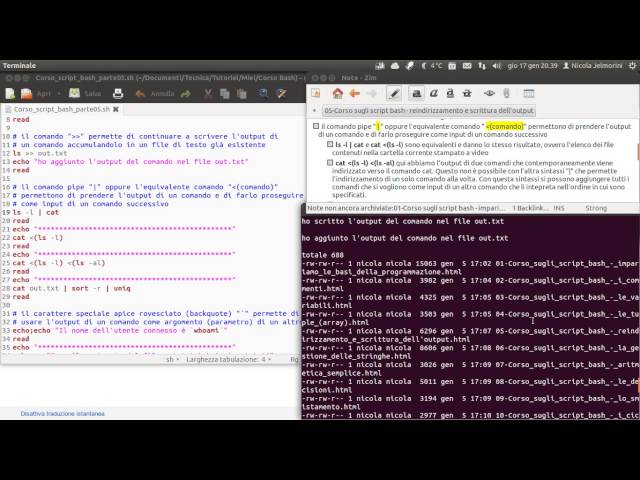Click terminal line 'ho scritto l'output del comando'
The width and height of the screenshot is (640, 480).
pos(402,221)
